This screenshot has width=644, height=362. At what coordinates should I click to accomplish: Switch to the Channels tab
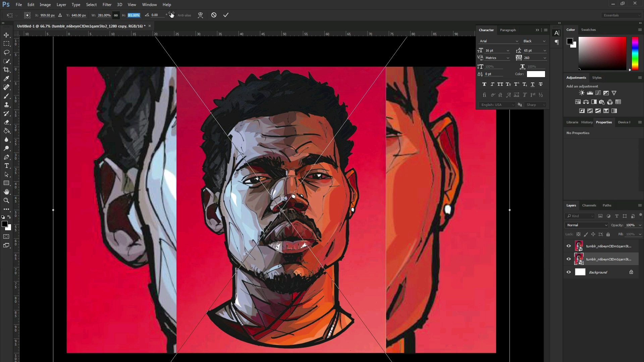point(589,205)
